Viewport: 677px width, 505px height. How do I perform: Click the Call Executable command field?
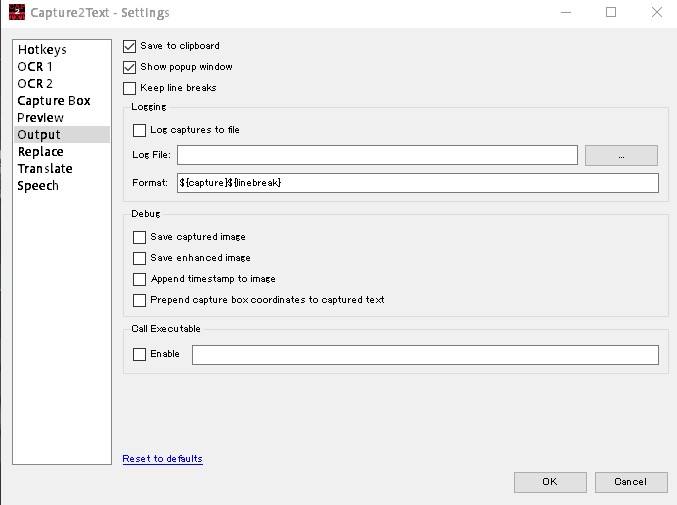(425, 355)
